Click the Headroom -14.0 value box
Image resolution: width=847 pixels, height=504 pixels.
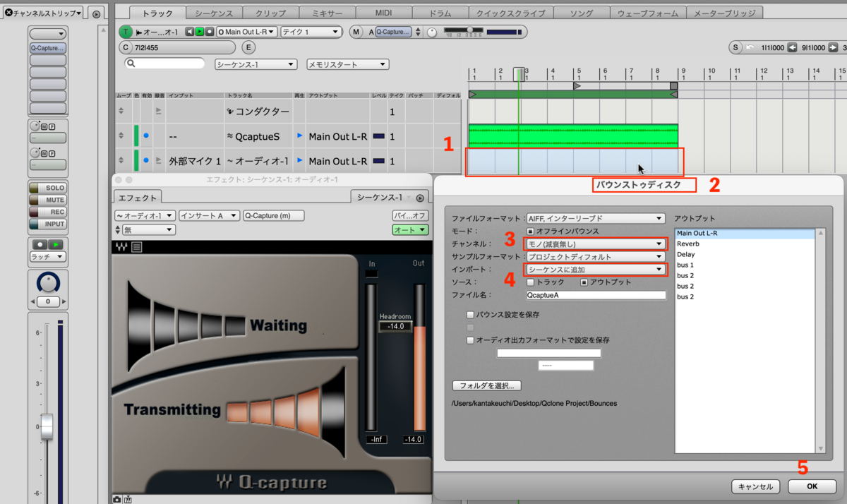coord(395,326)
